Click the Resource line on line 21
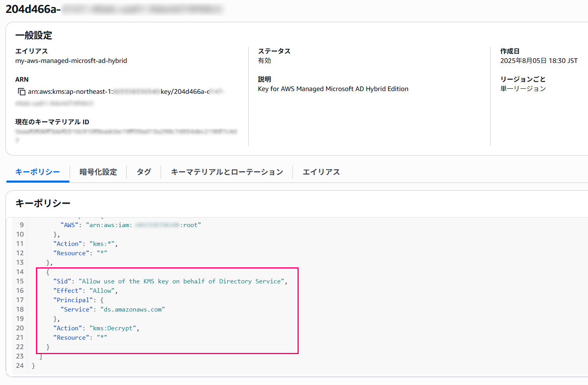 [x=80, y=338]
